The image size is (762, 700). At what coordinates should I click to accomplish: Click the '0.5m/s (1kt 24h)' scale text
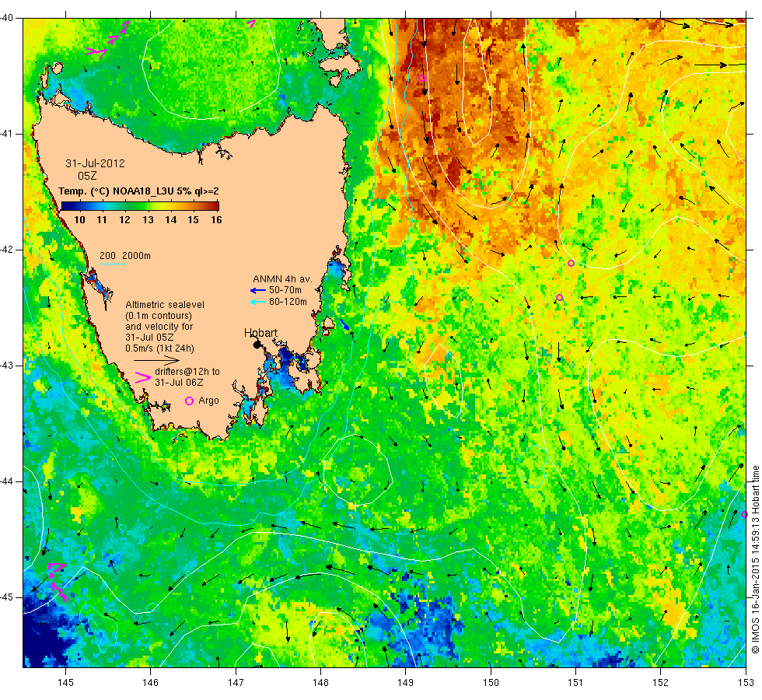pos(160,348)
